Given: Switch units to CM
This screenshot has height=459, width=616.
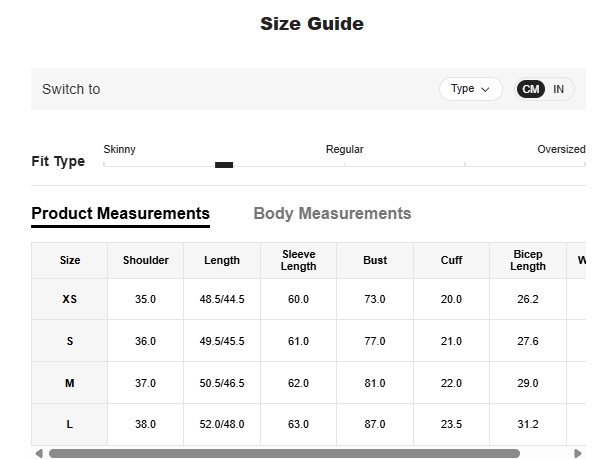Looking at the screenshot, I should pyautogui.click(x=530, y=89).
